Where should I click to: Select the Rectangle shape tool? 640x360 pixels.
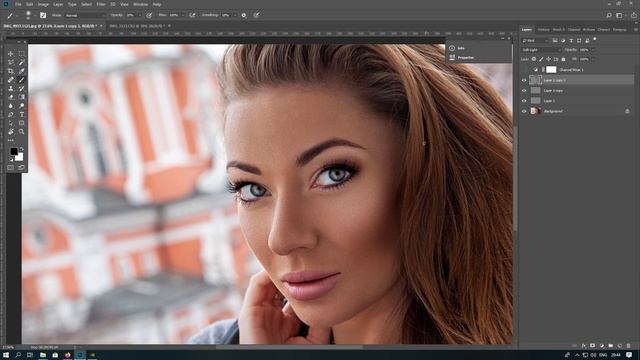click(x=22, y=123)
